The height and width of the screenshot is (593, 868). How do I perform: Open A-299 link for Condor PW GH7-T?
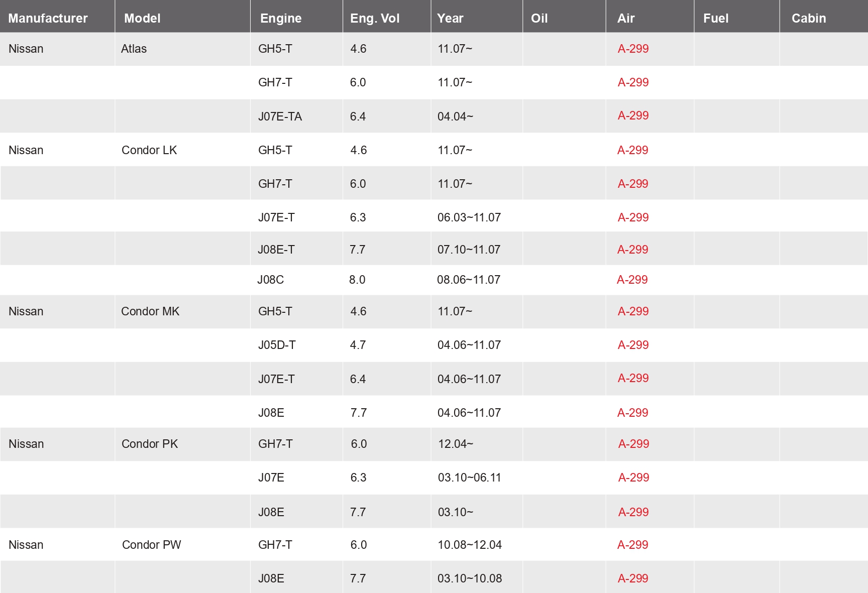tap(632, 545)
